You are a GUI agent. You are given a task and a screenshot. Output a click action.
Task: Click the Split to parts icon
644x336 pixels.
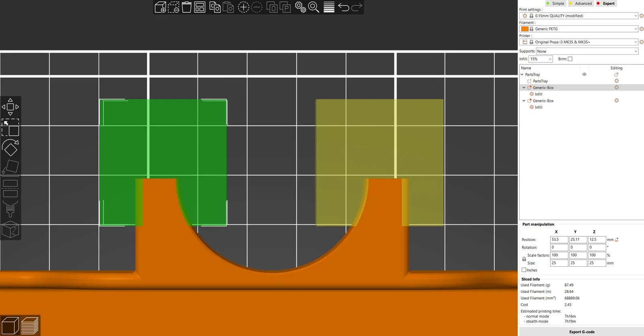tap(285, 7)
